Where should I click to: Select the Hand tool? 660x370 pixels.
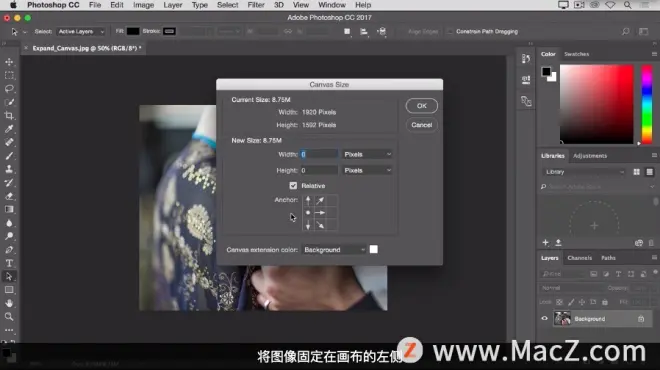(9, 303)
